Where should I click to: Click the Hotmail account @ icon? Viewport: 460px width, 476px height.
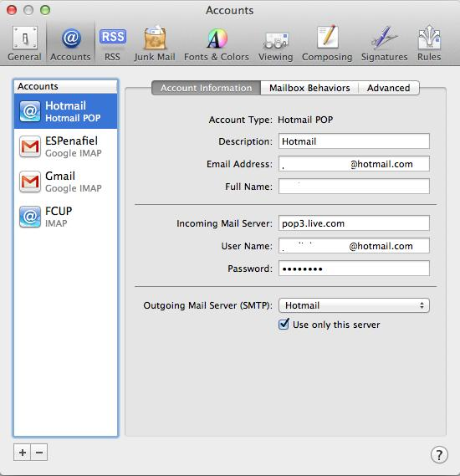click(x=30, y=111)
